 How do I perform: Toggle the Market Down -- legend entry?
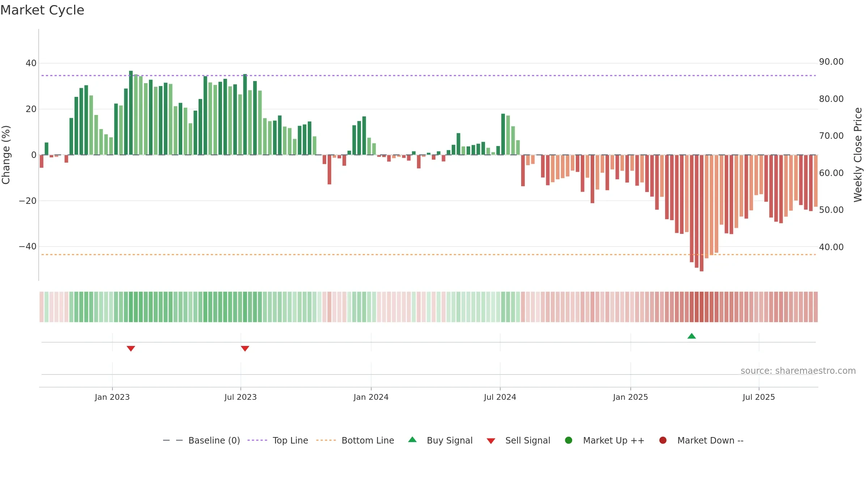tap(701, 440)
